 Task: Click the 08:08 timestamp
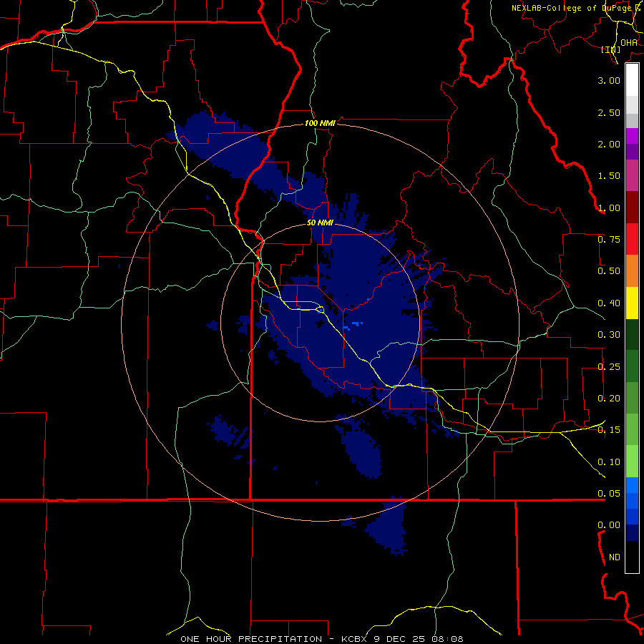(448, 639)
